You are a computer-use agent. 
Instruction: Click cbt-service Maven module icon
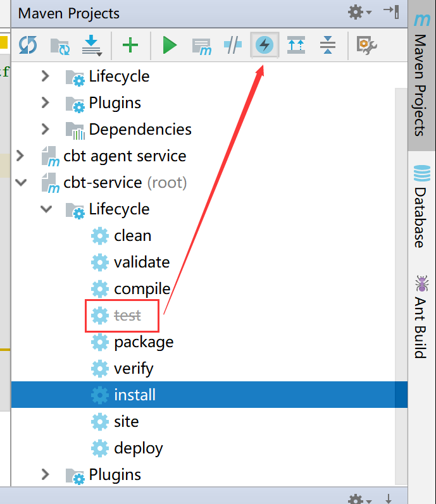pyautogui.click(x=51, y=183)
